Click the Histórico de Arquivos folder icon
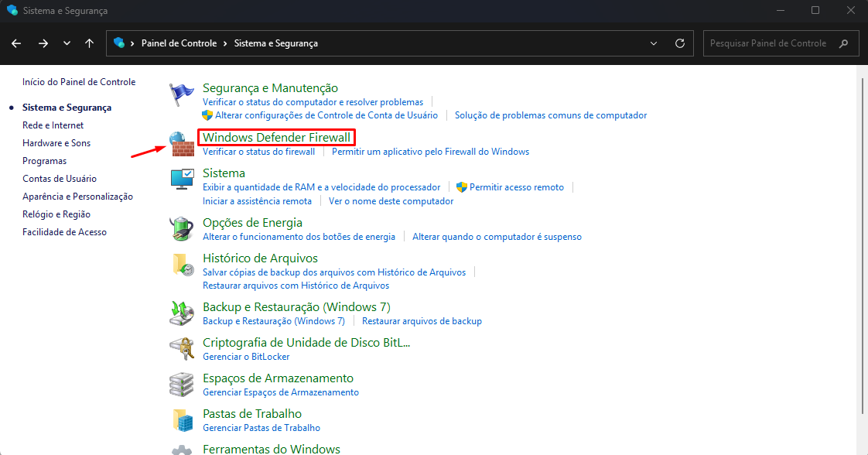The width and height of the screenshot is (868, 455). (182, 265)
